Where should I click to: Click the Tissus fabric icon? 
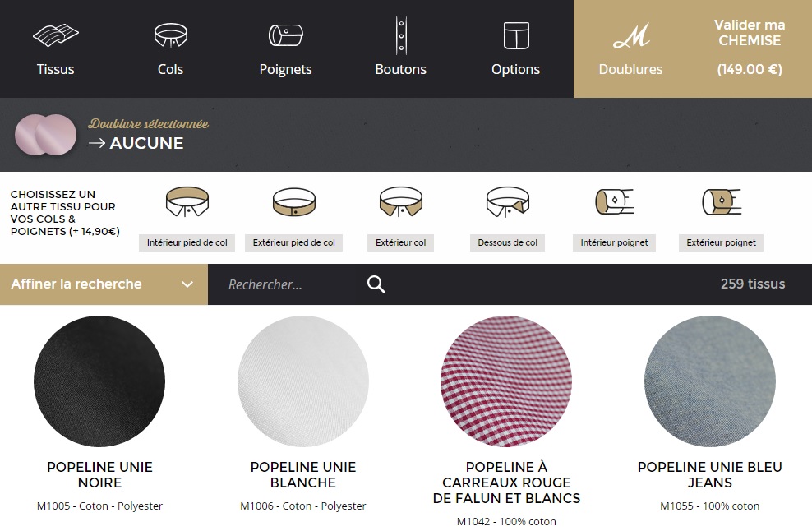tap(55, 36)
